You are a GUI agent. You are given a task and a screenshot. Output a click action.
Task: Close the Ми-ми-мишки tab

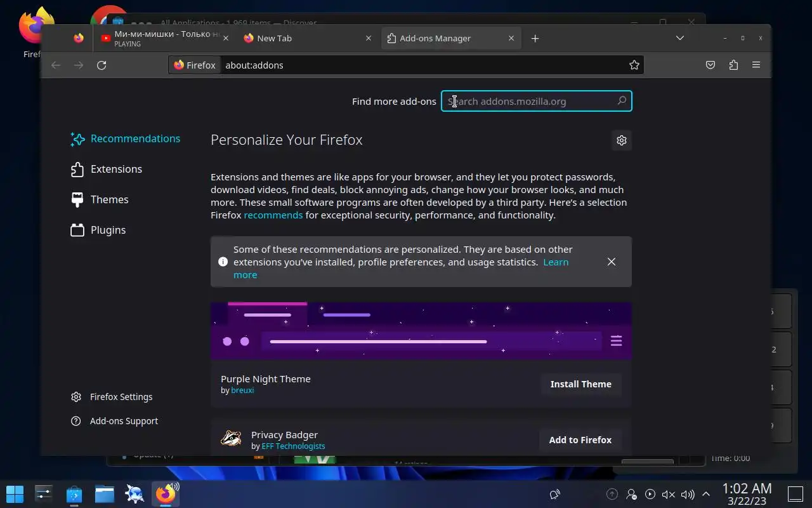pos(226,38)
